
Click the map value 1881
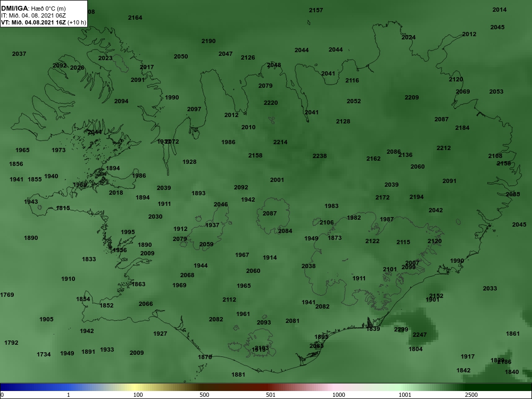click(x=238, y=375)
